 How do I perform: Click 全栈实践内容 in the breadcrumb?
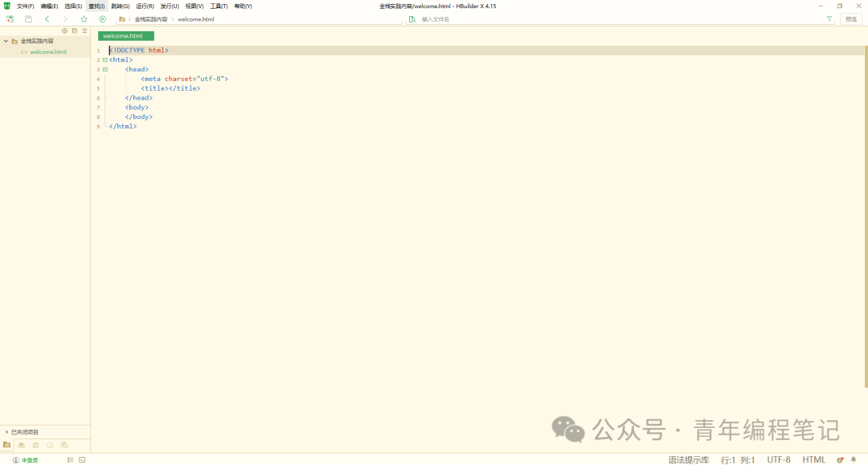tap(150, 19)
